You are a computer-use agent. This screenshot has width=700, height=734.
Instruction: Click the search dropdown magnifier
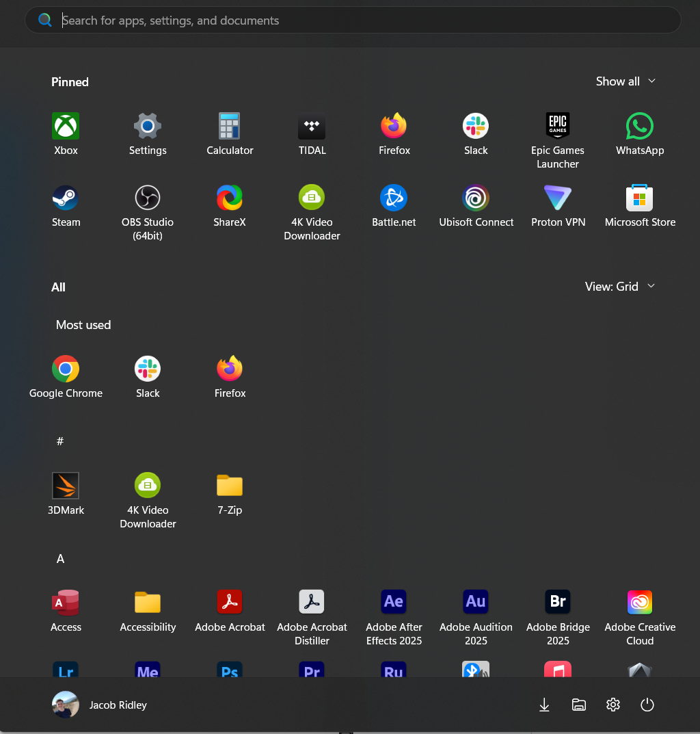(45, 20)
